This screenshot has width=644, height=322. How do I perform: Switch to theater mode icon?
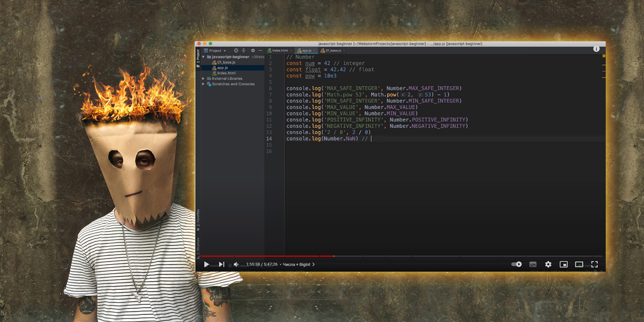pyautogui.click(x=579, y=264)
